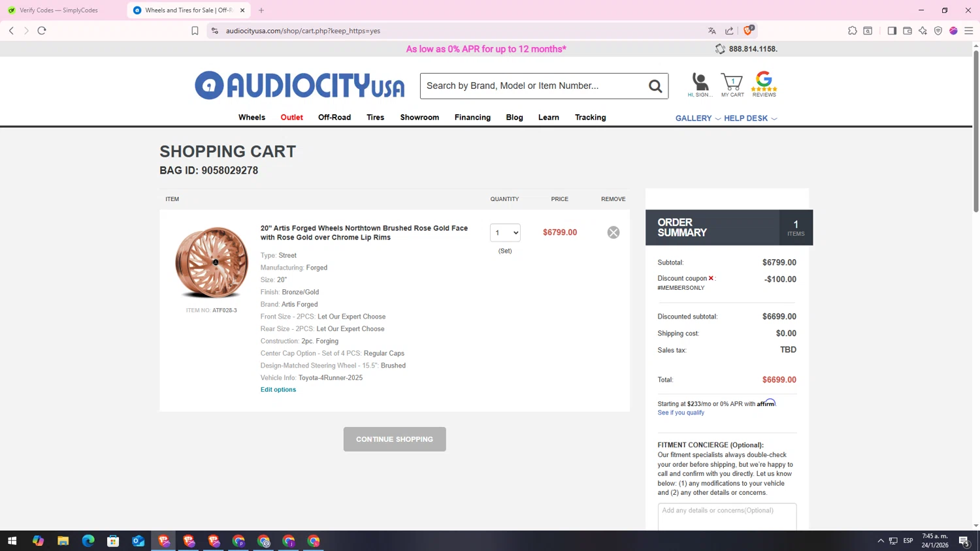Screen dimensions: 980x551
Task: Click the fitment concierge details textbox
Action: (x=727, y=516)
